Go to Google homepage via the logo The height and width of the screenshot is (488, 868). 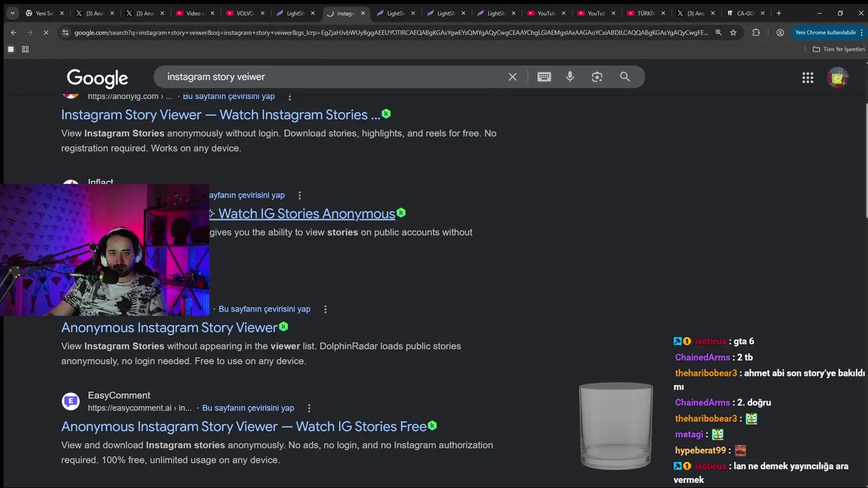click(98, 79)
